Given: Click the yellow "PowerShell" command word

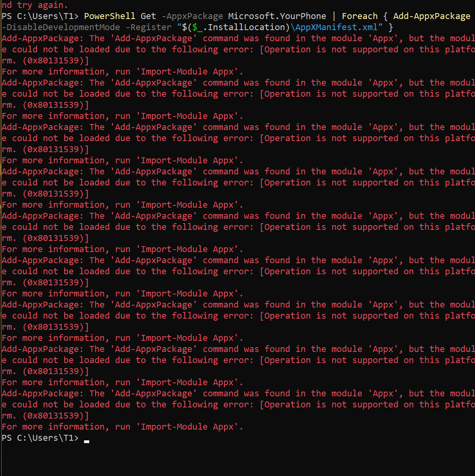Looking at the screenshot, I should pyautogui.click(x=109, y=16).
